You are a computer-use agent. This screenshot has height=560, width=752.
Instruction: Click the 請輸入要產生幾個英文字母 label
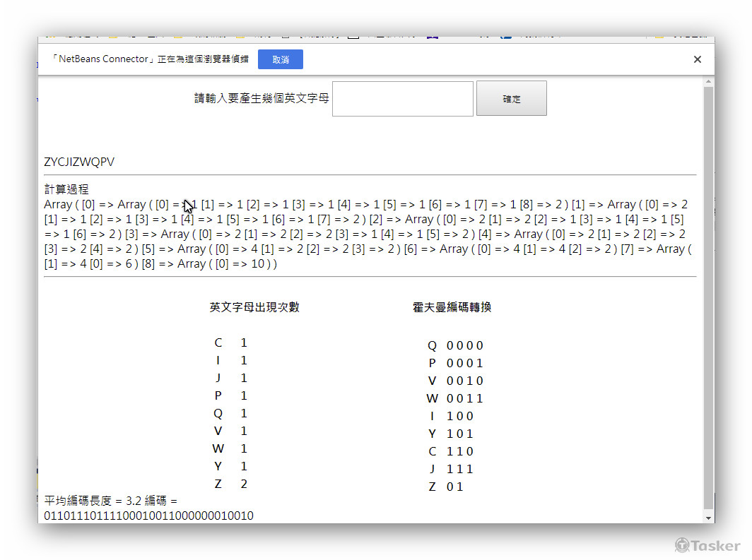pyautogui.click(x=262, y=98)
